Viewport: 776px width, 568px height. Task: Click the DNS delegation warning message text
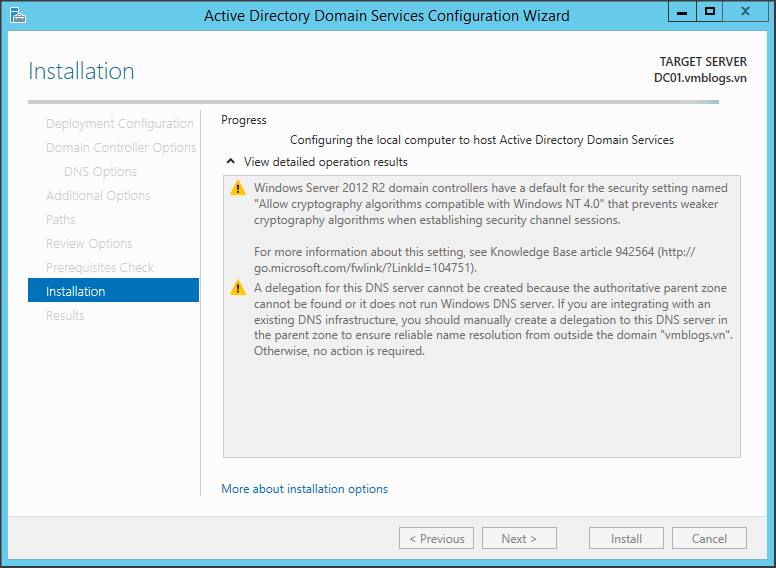coord(490,320)
